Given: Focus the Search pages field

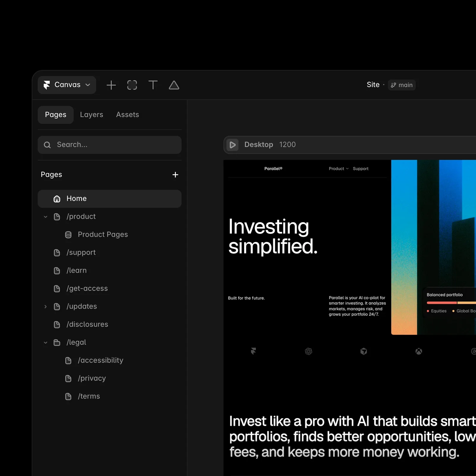Looking at the screenshot, I should (109, 145).
